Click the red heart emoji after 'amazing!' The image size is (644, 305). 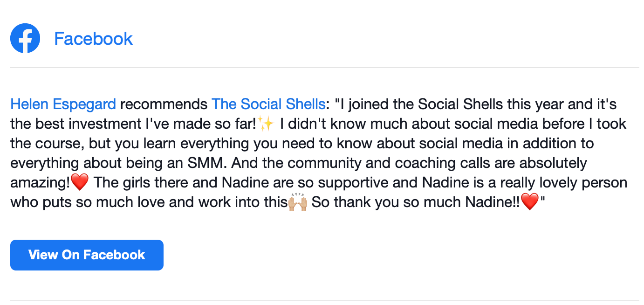click(80, 183)
